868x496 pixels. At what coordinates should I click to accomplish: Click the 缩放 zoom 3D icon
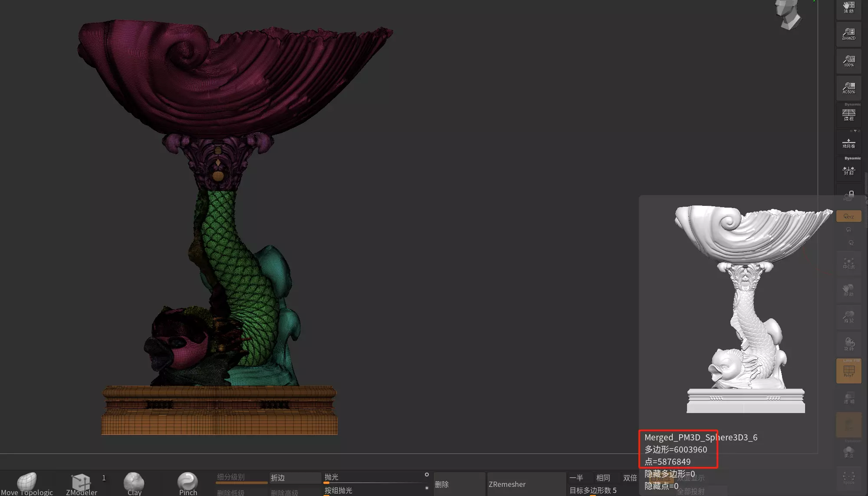coord(848,317)
